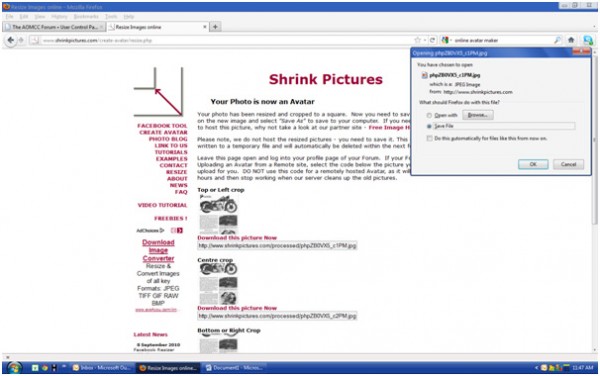Open the File menu
Viewport: 600px width, 376px height.
10,16
